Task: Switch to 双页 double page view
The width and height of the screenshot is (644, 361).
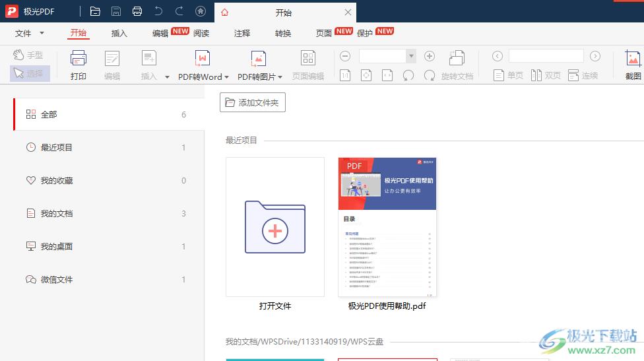Action: point(546,76)
